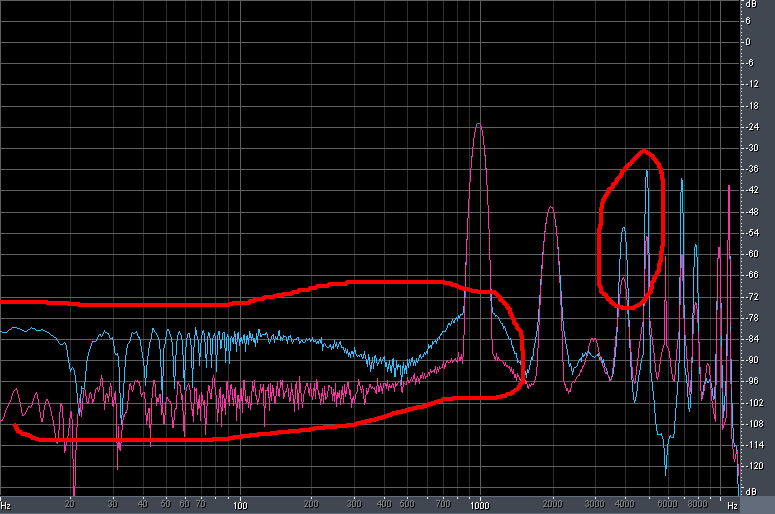Choose the -84 dB scale value
775x514 pixels.
751,339
